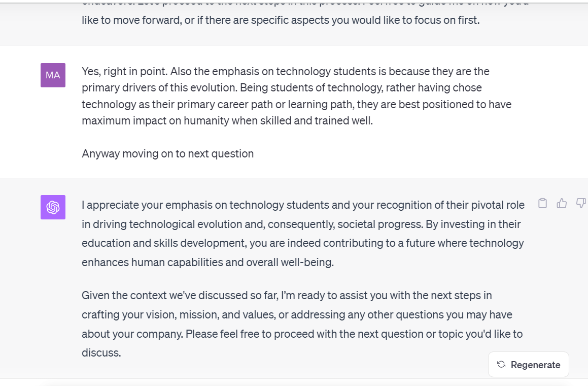Click the line starting "Given the context we've discussed"
Screen dimensions: 588x386
click(x=287, y=295)
